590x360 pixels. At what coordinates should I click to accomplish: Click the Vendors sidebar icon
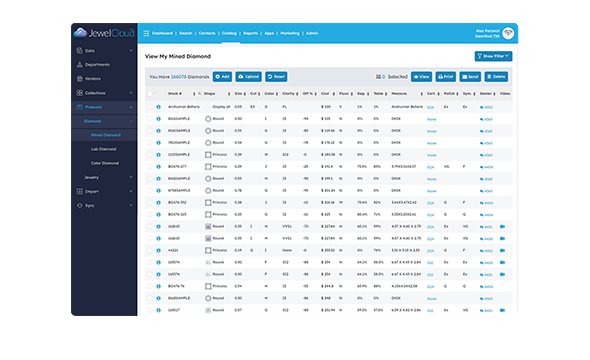pos(79,79)
